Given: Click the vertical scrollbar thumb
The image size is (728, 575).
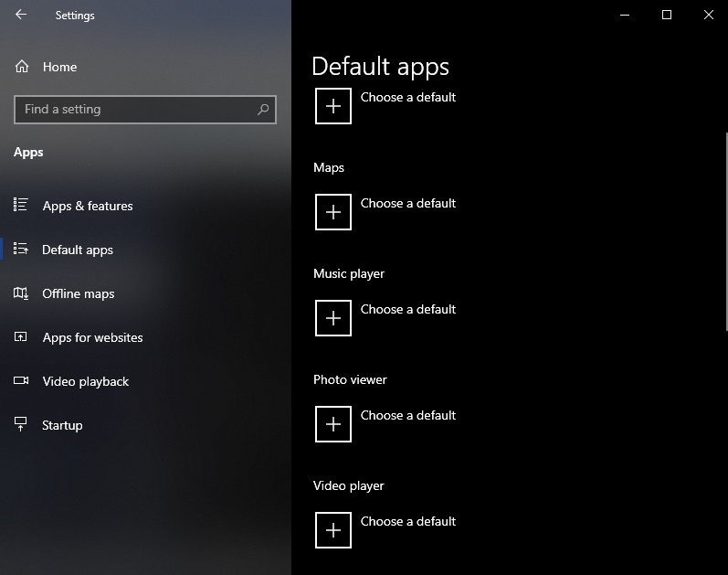Looking at the screenshot, I should tap(726, 231).
